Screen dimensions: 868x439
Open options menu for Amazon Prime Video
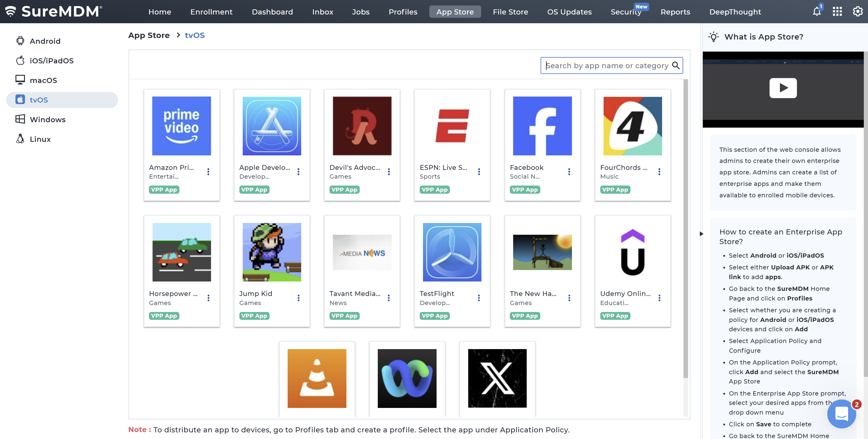pos(208,172)
